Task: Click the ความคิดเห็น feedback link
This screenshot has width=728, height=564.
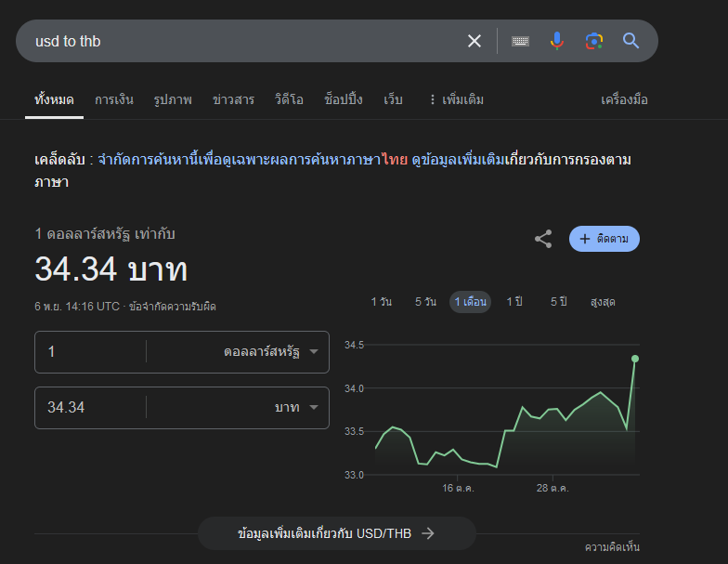Action: (612, 546)
